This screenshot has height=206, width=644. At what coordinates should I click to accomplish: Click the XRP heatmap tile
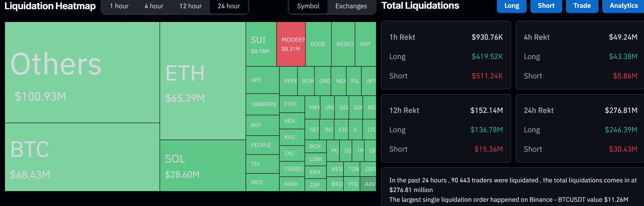coord(365,44)
